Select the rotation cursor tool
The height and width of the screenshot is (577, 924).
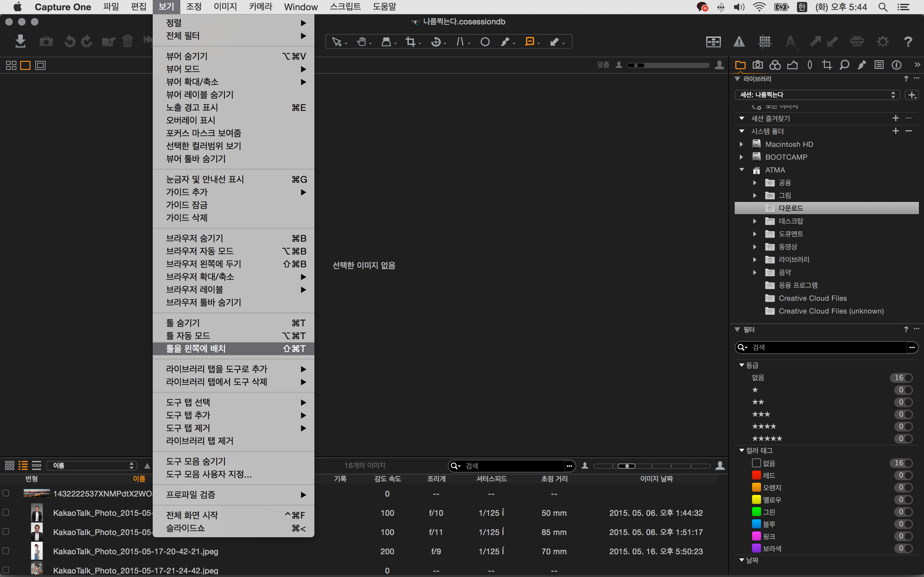(436, 42)
